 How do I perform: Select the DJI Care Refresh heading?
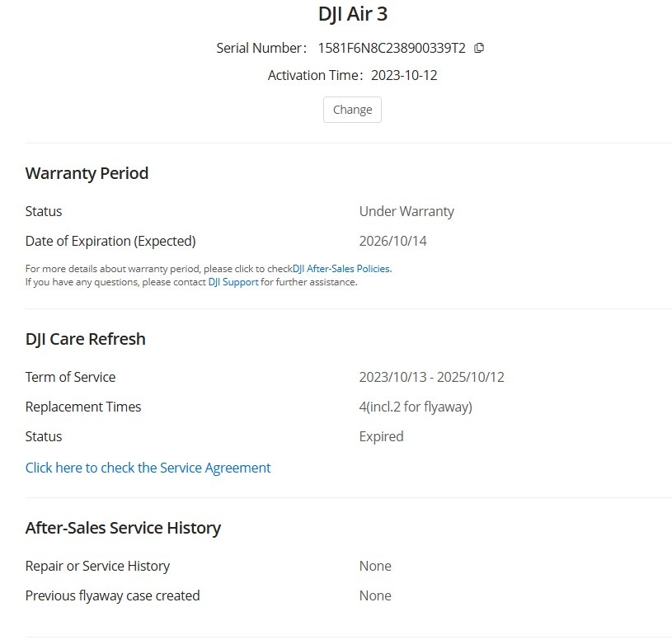[x=85, y=339]
